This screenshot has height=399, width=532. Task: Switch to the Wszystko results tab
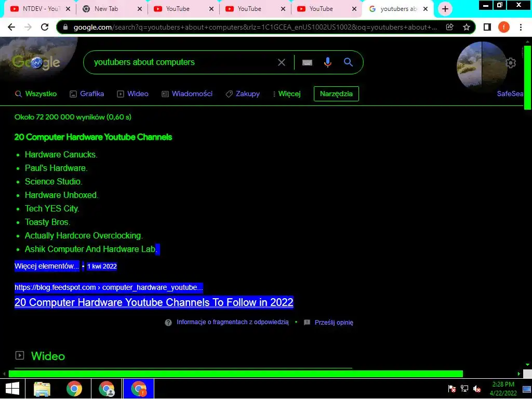click(x=36, y=94)
